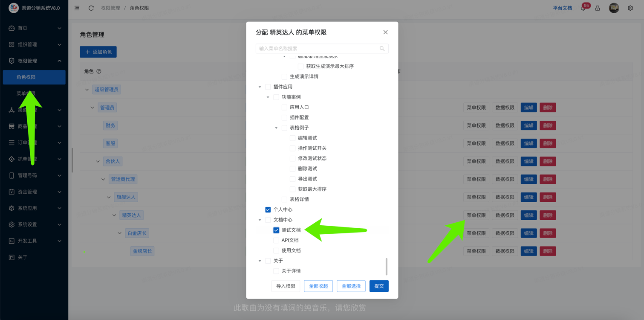Click the refresh icon in top bar

(x=91, y=8)
